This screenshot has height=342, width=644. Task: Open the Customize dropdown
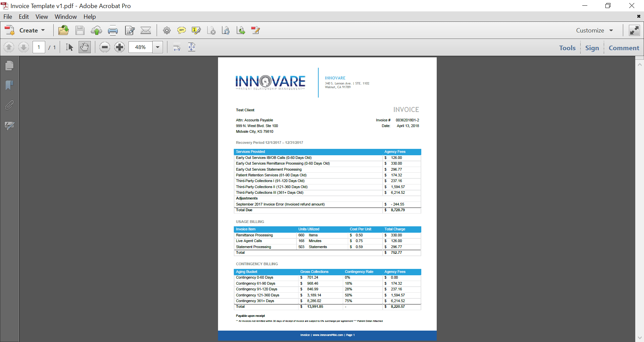point(595,30)
